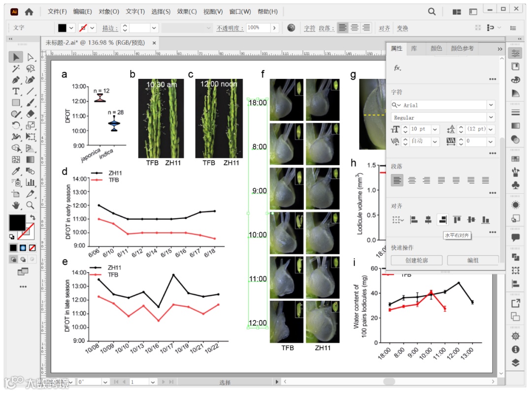Viewport: 532px width, 393px height.
Task: Select the Paintbrush tool
Action: 30,103
